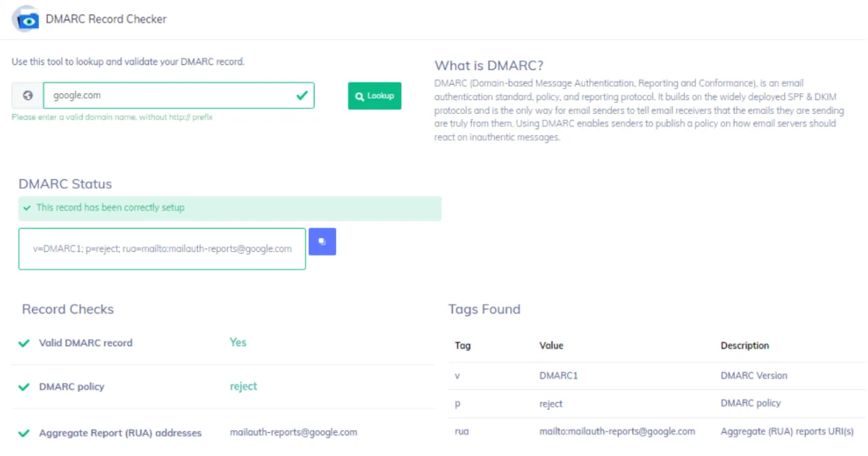868x456 pixels.
Task: Click the 'Please enter a valid domain name' hint
Action: click(x=113, y=117)
